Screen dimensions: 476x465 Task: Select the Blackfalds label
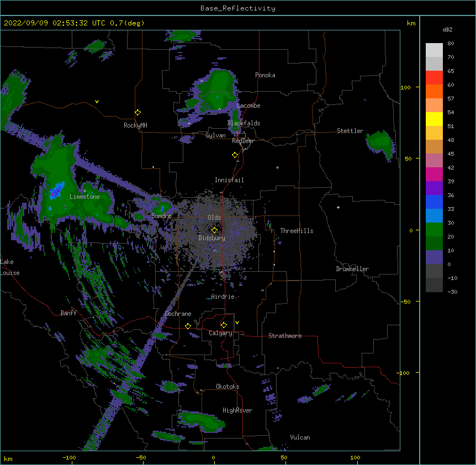pyautogui.click(x=244, y=123)
